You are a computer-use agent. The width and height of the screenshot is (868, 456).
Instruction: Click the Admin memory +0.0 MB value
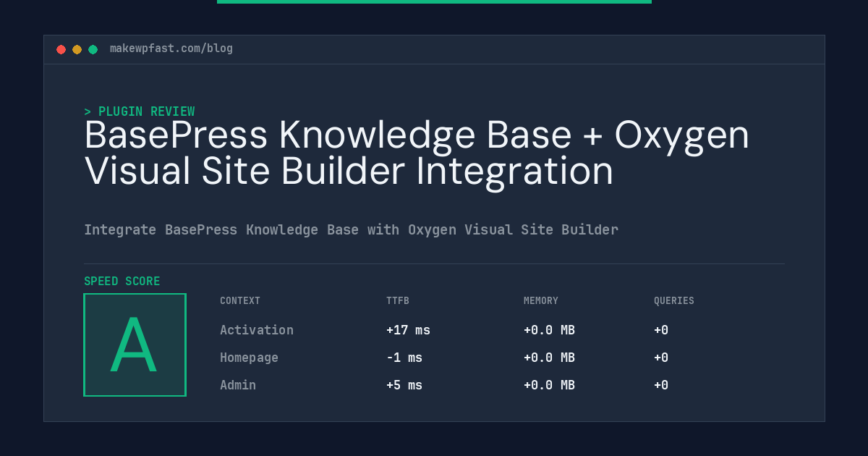coord(549,385)
